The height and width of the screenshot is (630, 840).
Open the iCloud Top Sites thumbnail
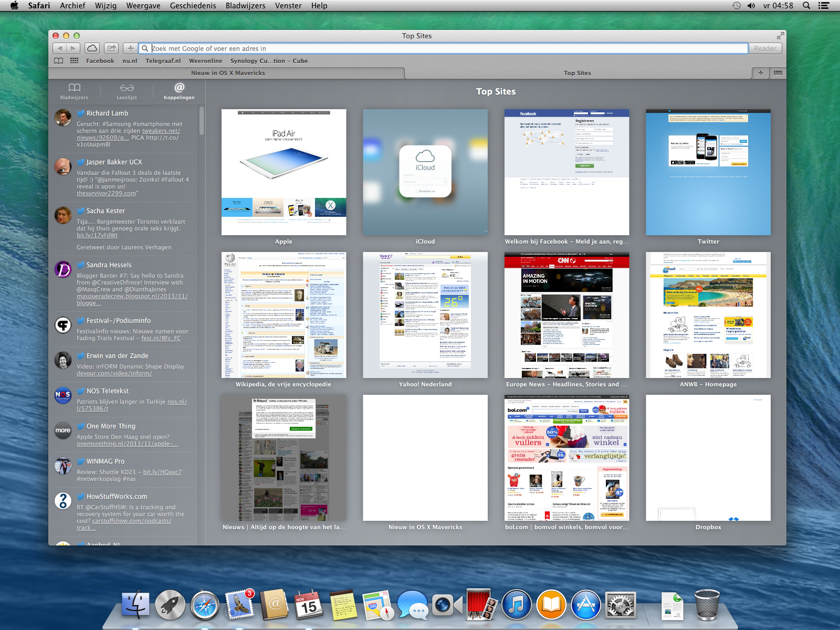coord(425,172)
